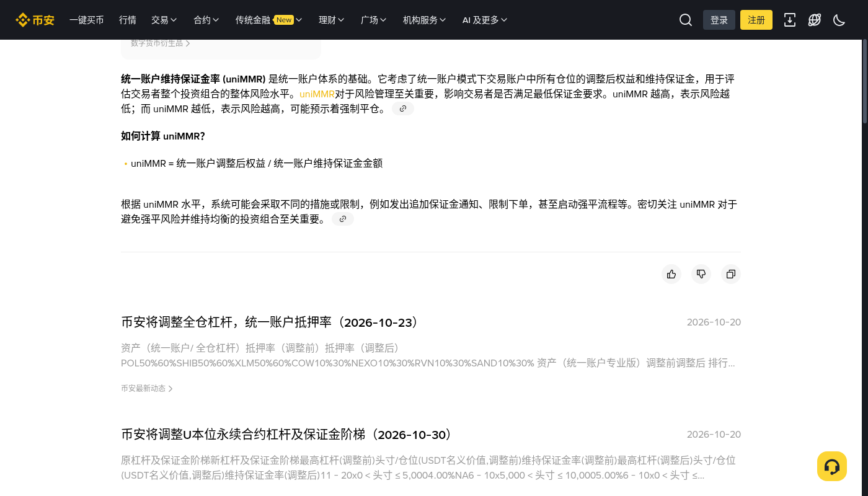Click the thumbs-down dislike icon

point(701,274)
